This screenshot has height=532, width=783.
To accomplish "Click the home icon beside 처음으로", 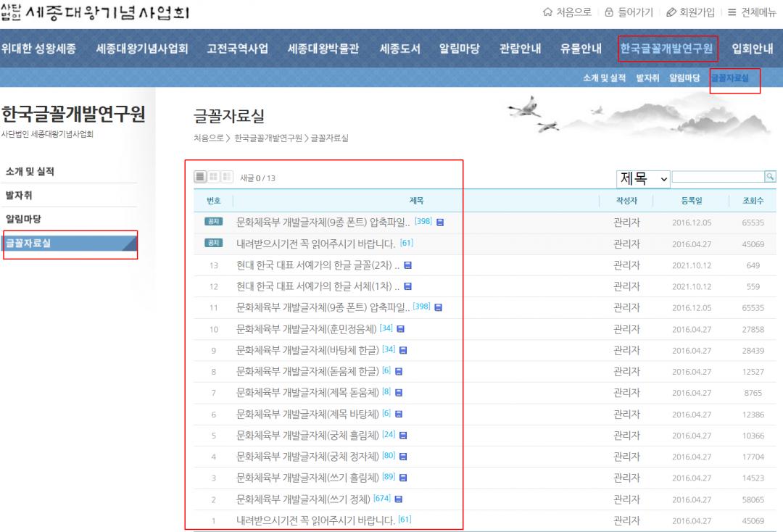I will pos(547,12).
